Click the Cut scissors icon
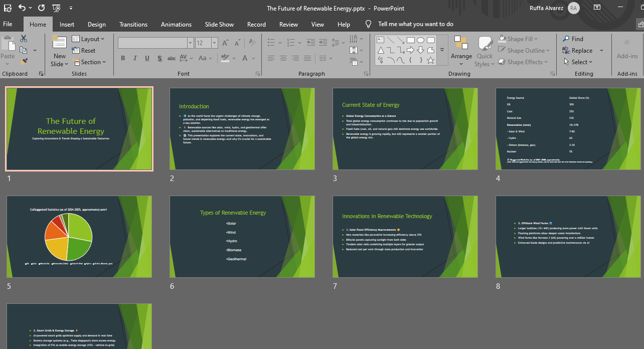644x349 pixels. 24,39
